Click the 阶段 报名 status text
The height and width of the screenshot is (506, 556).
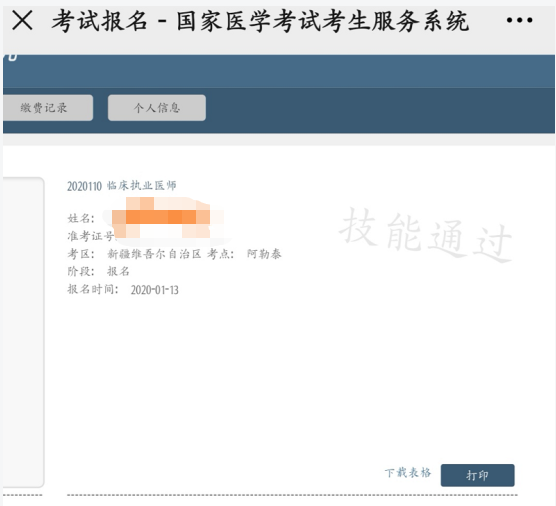click(x=99, y=272)
